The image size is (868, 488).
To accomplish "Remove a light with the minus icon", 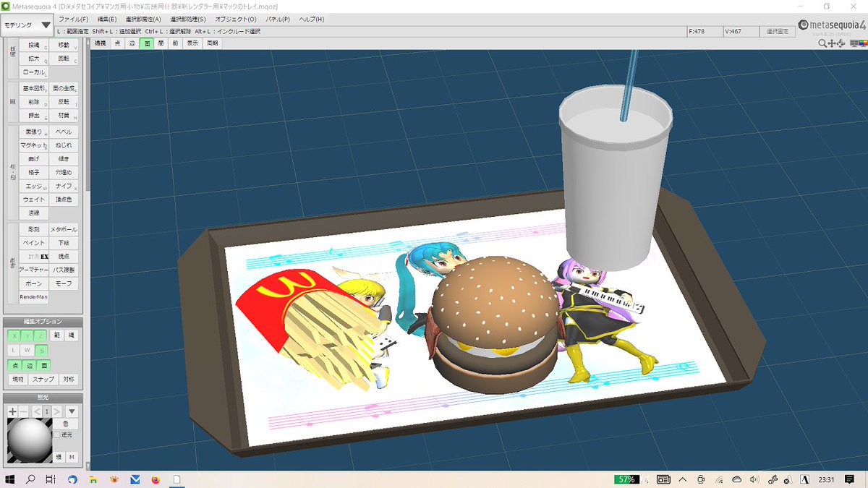I will (22, 411).
